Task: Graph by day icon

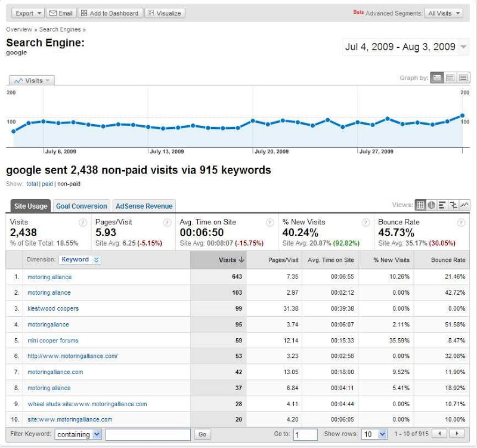Action: click(x=437, y=78)
